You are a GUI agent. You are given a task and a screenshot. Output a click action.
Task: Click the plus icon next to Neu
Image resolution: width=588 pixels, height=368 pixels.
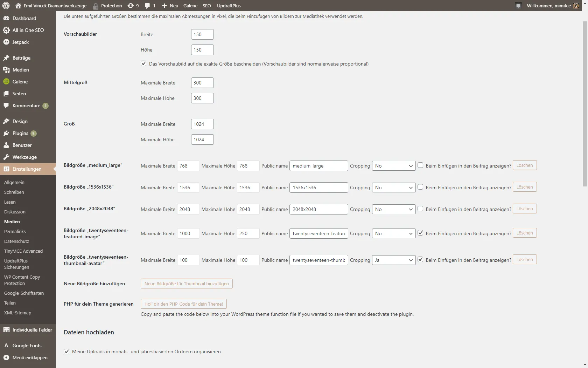(164, 6)
